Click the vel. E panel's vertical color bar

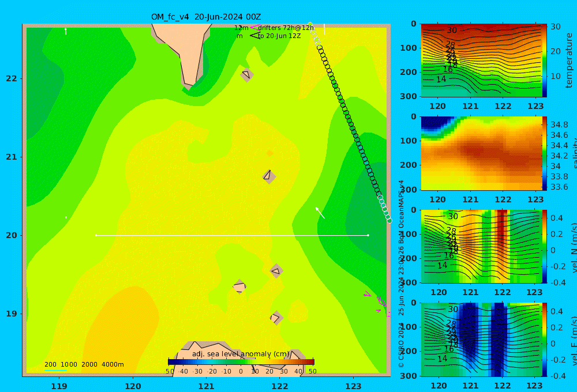(x=545, y=340)
